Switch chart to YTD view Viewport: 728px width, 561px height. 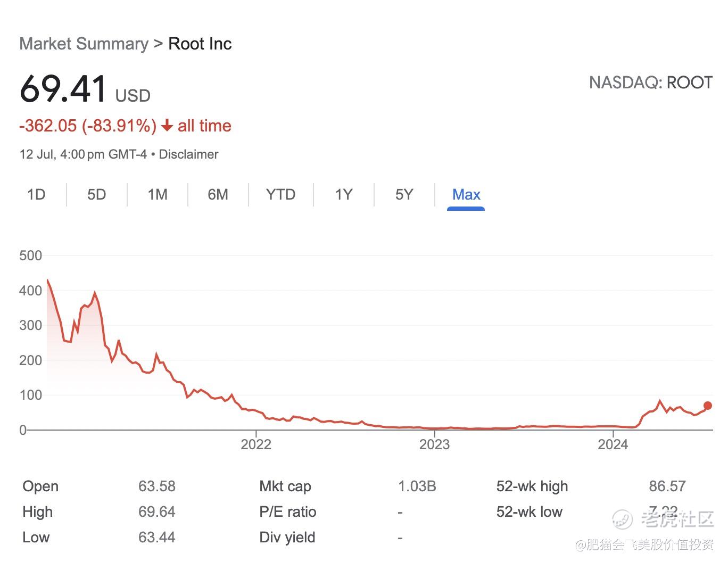pyautogui.click(x=280, y=195)
